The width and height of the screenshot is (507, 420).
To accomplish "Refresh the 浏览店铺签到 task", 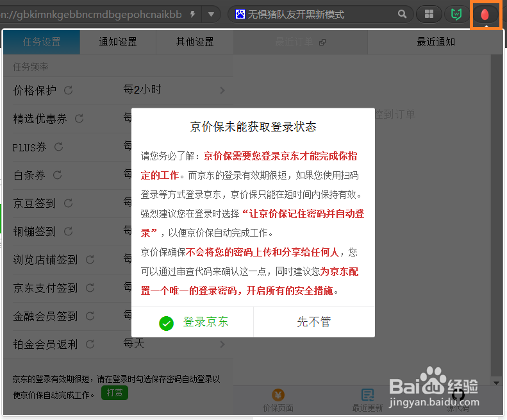I will coord(90,260).
